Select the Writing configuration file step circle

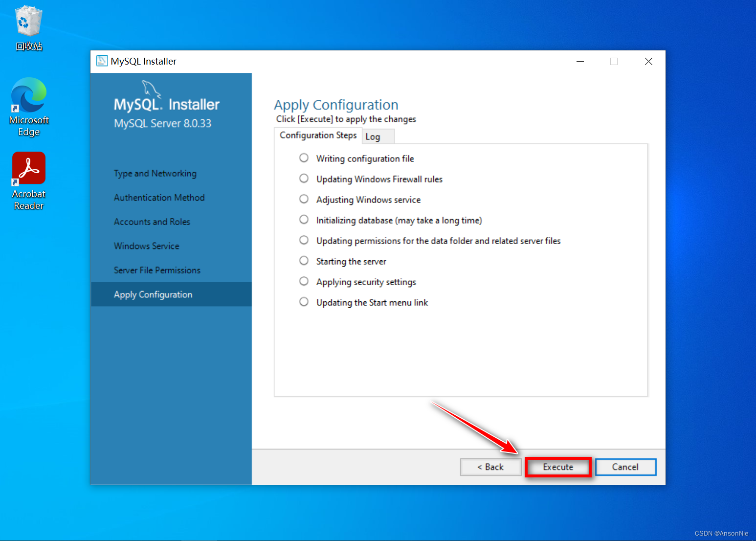coord(304,158)
